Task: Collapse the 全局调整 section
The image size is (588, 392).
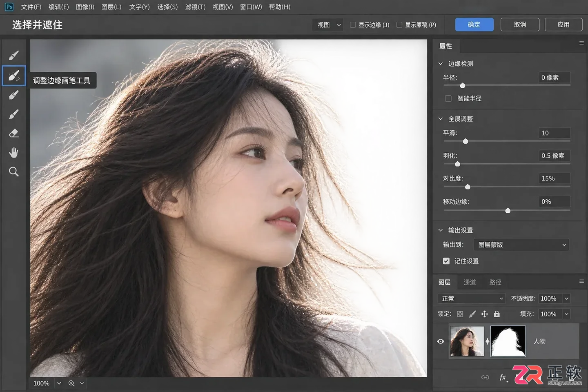Action: (x=441, y=119)
